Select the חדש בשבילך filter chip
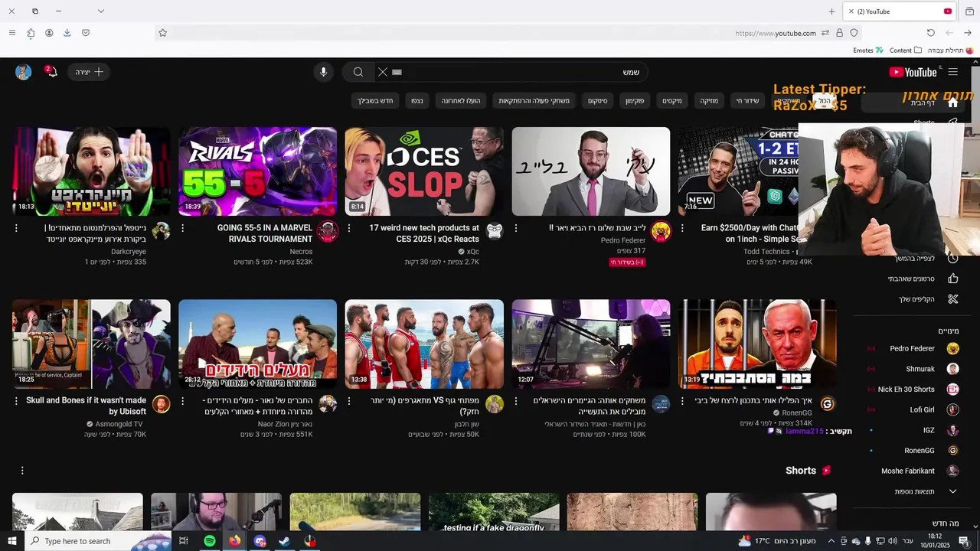Image resolution: width=980 pixels, height=551 pixels. [375, 101]
